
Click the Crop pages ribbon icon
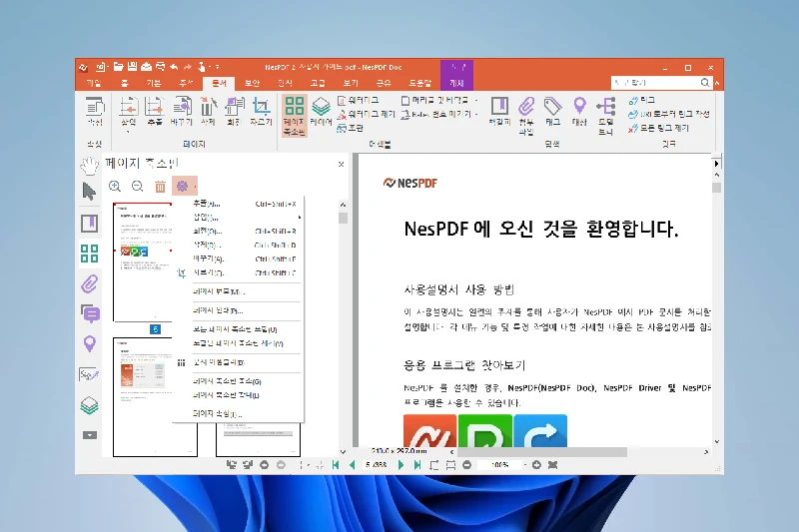coord(261,111)
